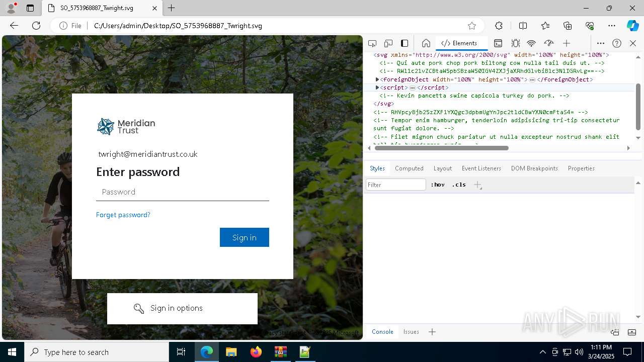Open the Properties tab
Screen dimensions: 644x362
pyautogui.click(x=581, y=168)
